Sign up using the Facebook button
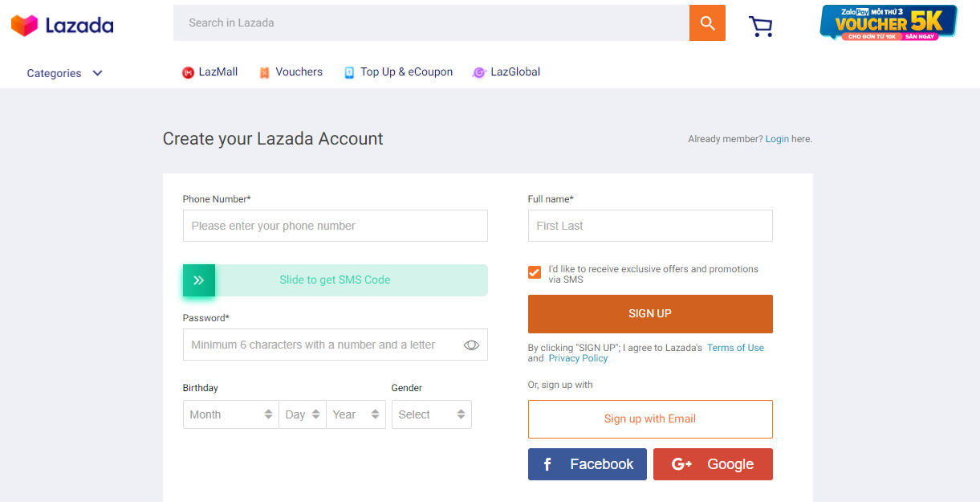 (588, 464)
